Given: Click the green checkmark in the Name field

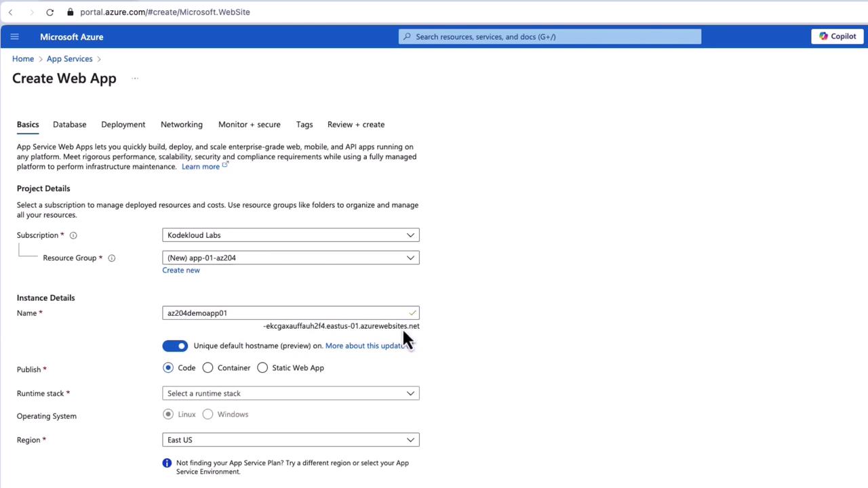Looking at the screenshot, I should click(412, 313).
